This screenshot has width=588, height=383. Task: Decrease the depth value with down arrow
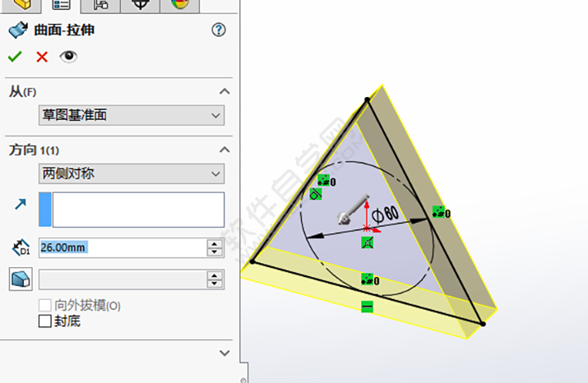(x=215, y=252)
